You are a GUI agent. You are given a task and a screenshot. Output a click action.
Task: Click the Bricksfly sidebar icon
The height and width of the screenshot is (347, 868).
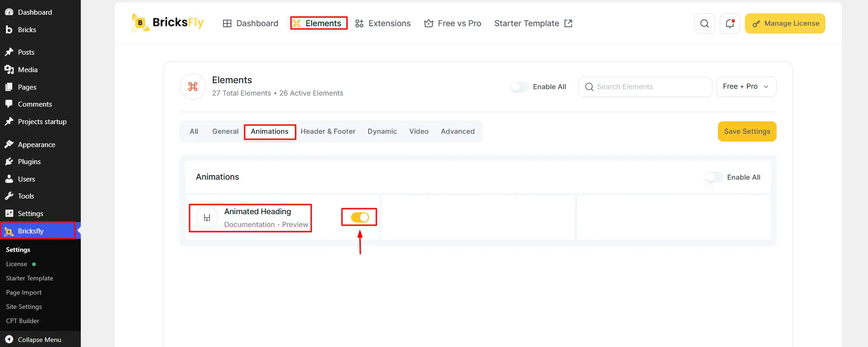[9, 231]
